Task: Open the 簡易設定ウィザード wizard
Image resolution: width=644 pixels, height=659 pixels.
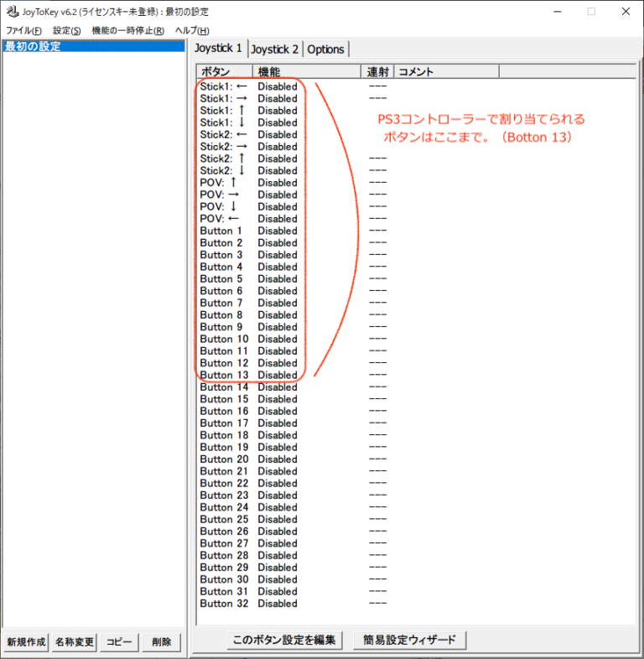Action: pos(409,641)
